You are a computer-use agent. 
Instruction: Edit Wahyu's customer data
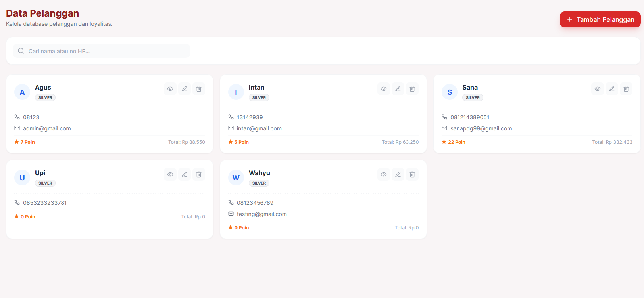click(398, 174)
